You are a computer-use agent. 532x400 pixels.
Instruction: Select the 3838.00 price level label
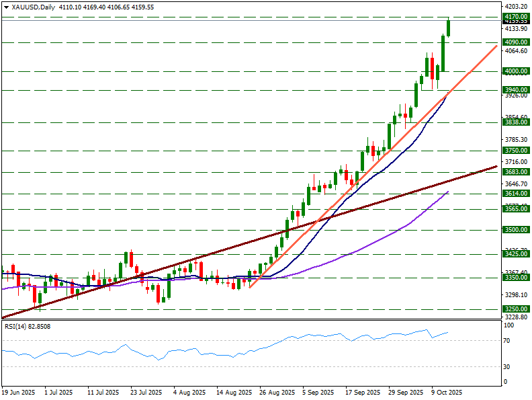point(515,122)
